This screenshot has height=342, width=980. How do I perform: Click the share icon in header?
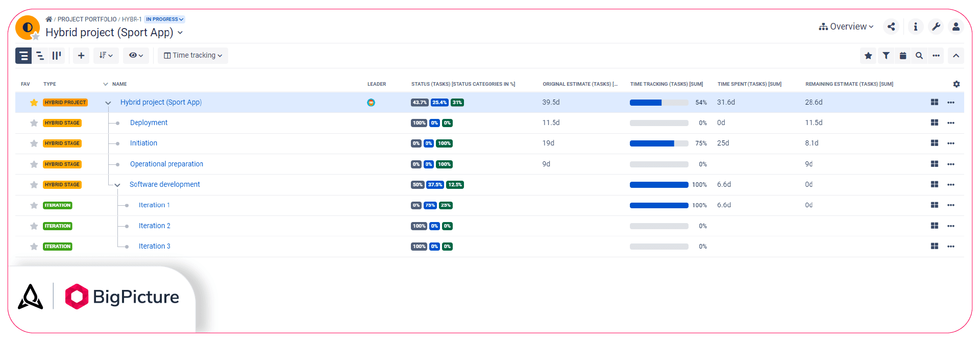click(891, 27)
